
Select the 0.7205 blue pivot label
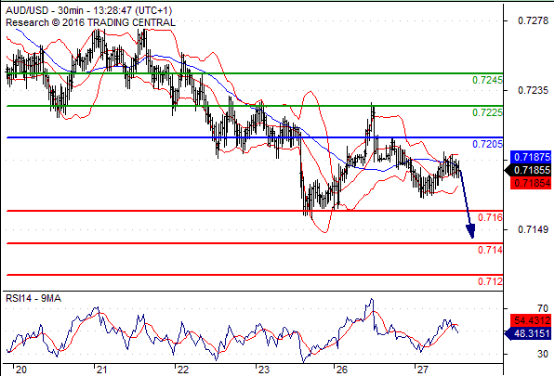[x=487, y=144]
